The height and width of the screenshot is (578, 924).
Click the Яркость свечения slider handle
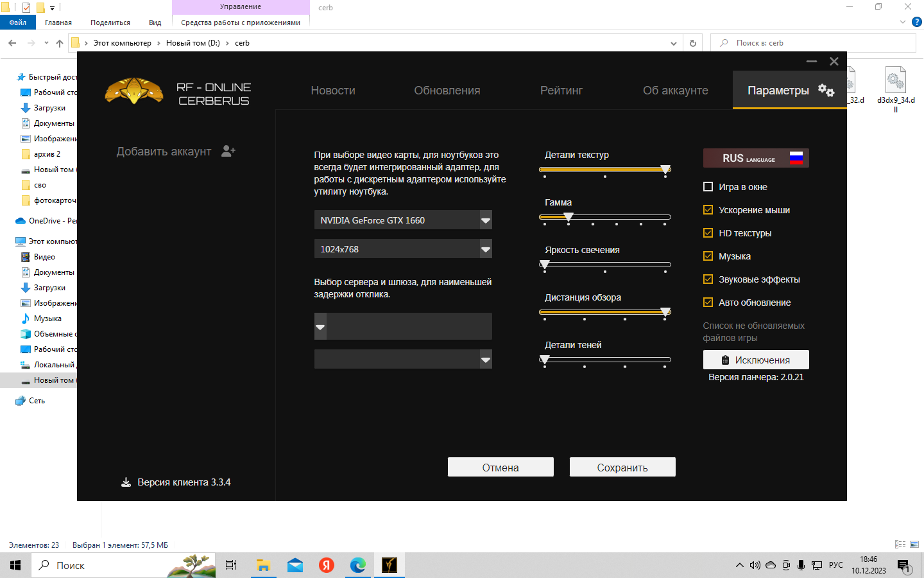[545, 265]
